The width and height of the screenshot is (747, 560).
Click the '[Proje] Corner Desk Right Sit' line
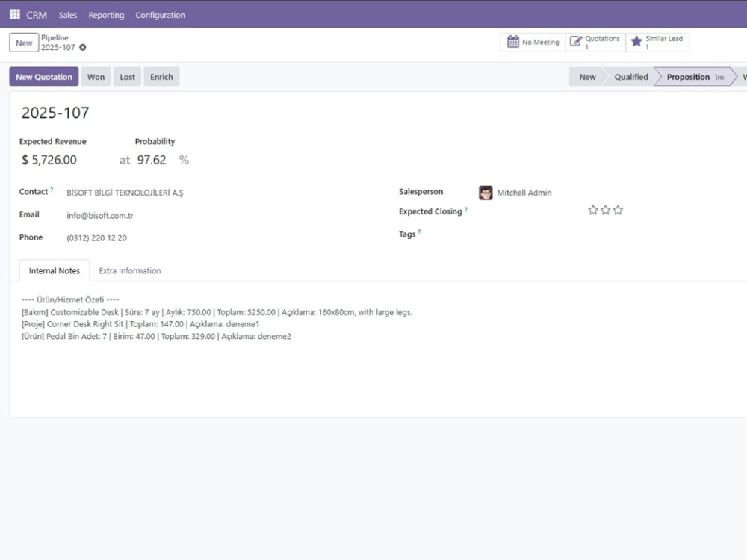[140, 324]
